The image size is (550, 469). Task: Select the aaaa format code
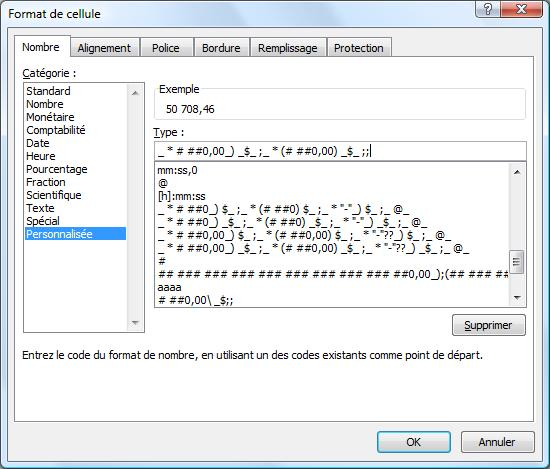click(169, 287)
